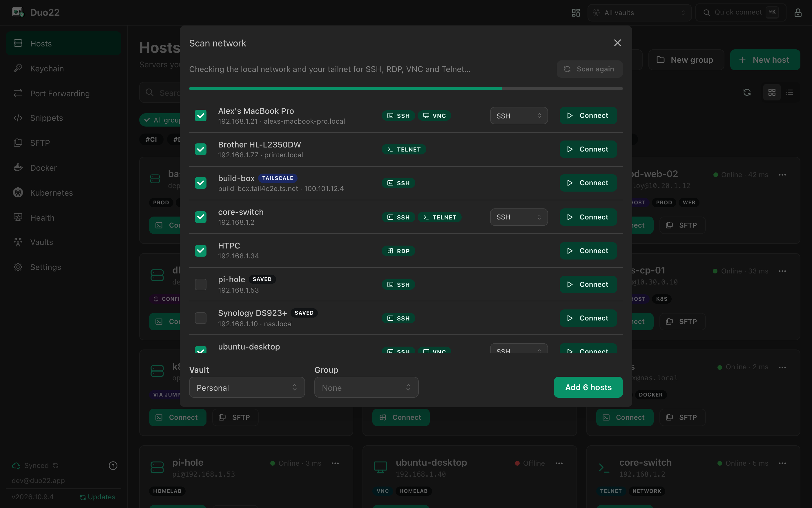The height and width of the screenshot is (508, 812).
Task: Click the New group button
Action: [686, 60]
